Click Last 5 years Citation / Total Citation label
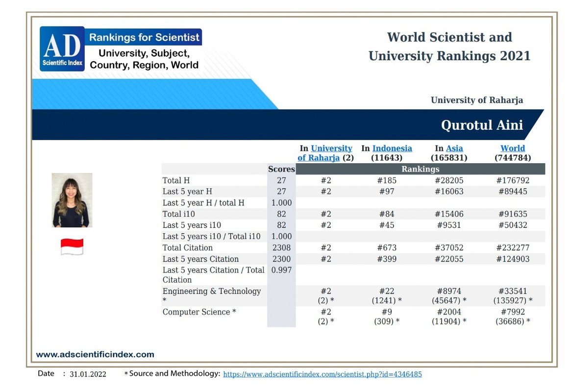 [x=214, y=275]
